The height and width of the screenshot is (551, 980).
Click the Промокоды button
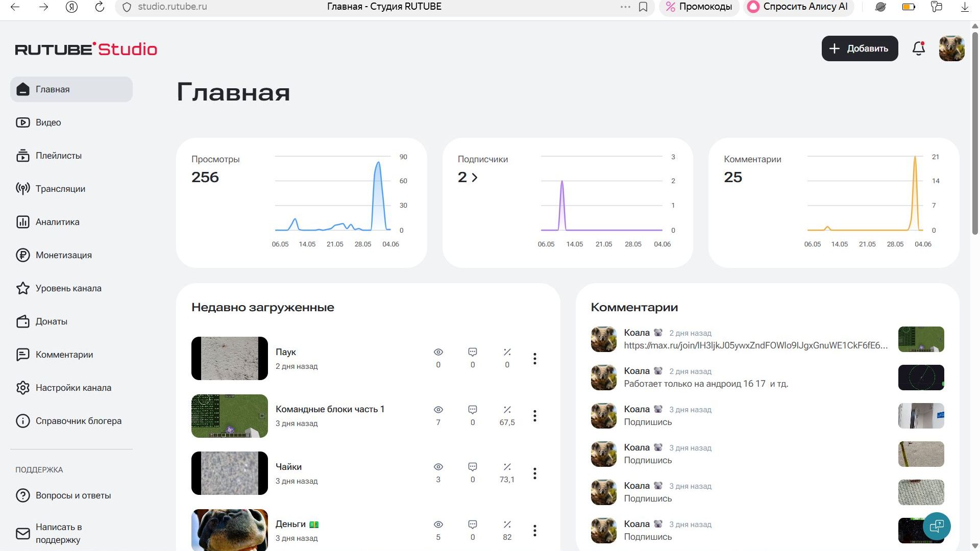click(699, 7)
